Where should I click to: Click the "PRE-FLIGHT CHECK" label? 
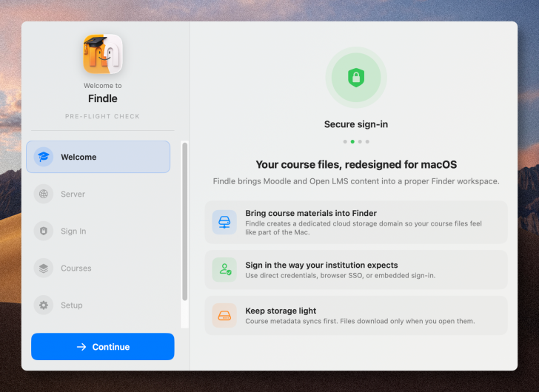coord(102,116)
